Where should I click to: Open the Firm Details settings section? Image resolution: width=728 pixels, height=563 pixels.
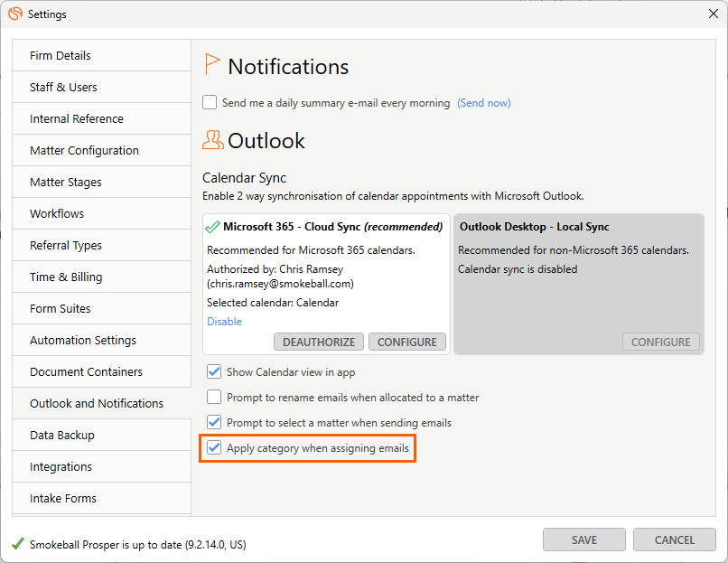coord(102,55)
